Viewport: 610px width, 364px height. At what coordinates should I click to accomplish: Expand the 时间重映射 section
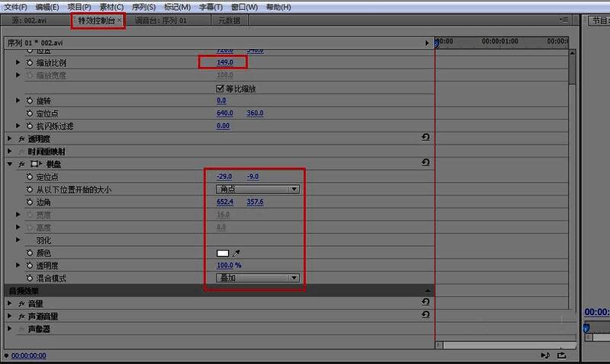click(x=10, y=152)
